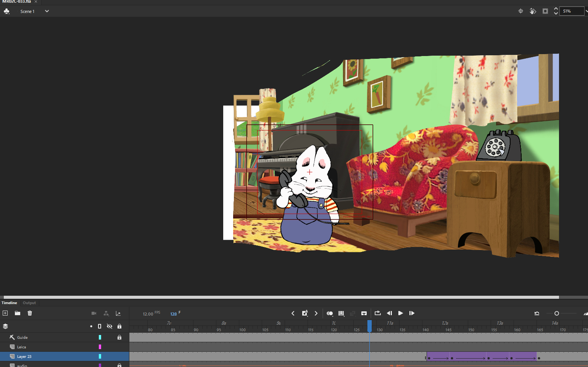Click the Leica layer magenta outline swatch
This screenshot has width=588, height=367.
pyautogui.click(x=100, y=347)
